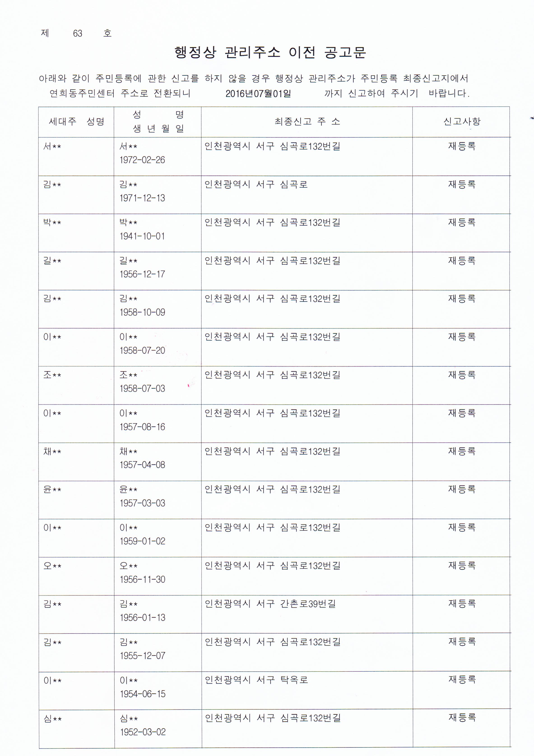This screenshot has height=756, width=534.
Task: Click the title 행정상 관리주소 이전 공고문
Action: click(270, 52)
